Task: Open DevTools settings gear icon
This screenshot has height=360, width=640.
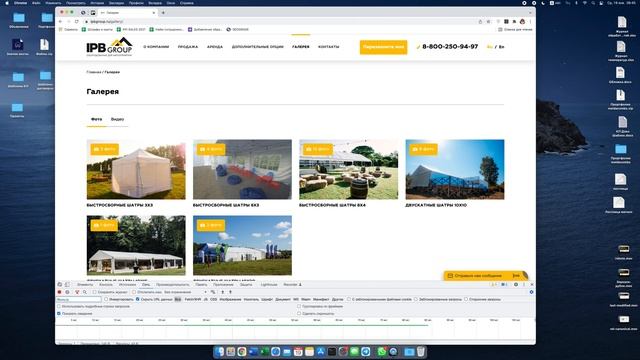Action: (516, 284)
